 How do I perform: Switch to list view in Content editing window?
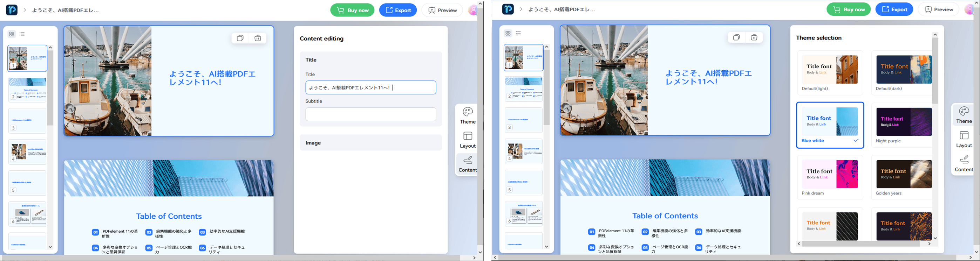point(22,34)
